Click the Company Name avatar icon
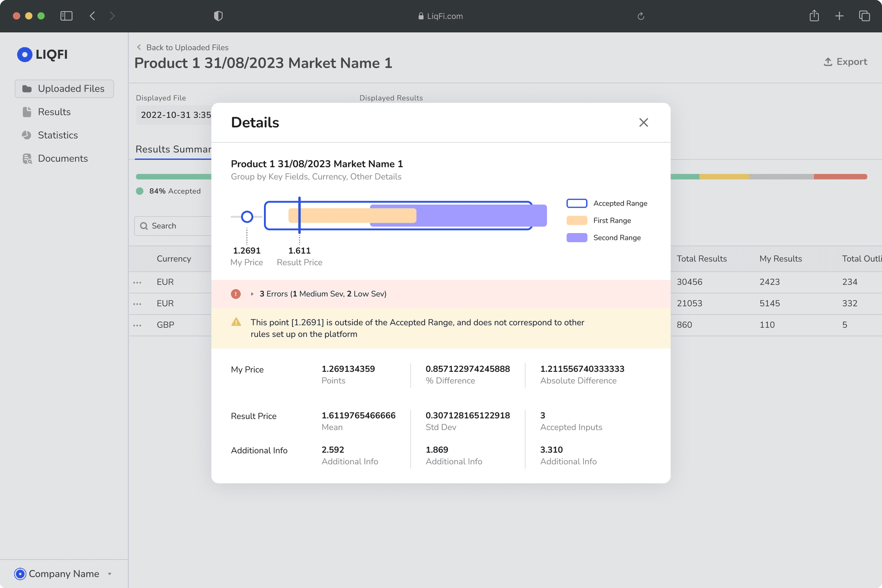This screenshot has width=882, height=588. pyautogui.click(x=20, y=574)
